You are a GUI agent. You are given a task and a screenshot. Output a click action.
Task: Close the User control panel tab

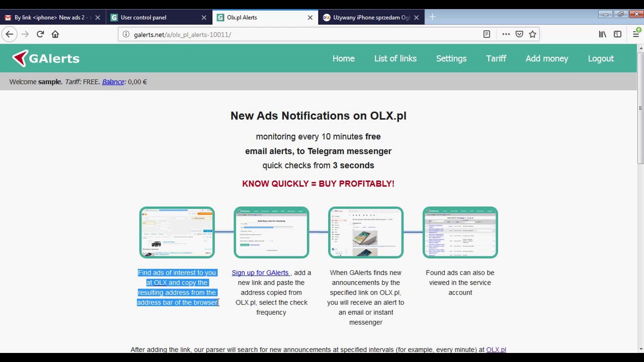(x=204, y=17)
